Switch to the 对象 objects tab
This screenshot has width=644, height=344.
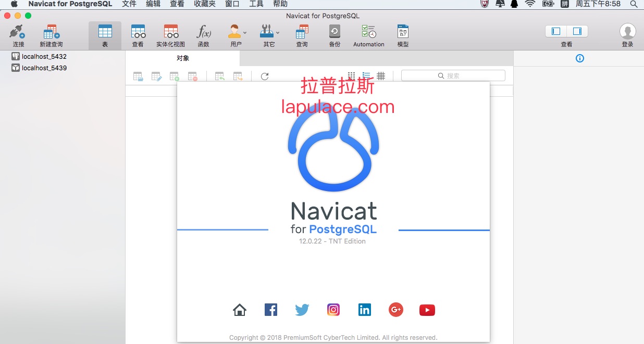[x=183, y=58]
